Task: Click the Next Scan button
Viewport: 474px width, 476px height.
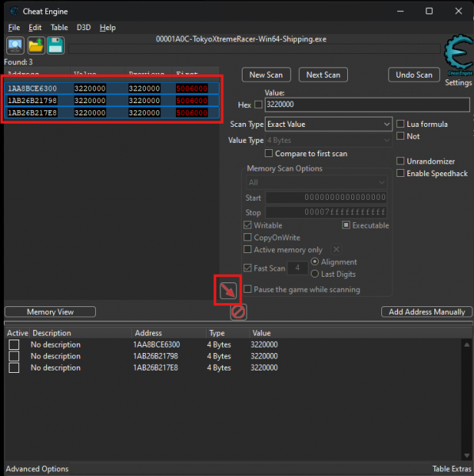Action: (x=323, y=75)
